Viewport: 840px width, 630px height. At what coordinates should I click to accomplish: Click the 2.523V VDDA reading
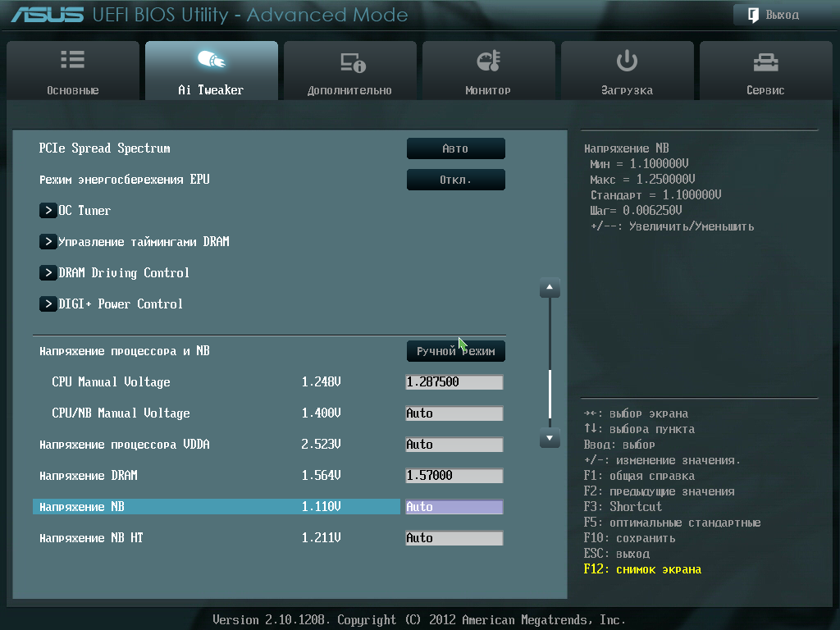coord(321,444)
